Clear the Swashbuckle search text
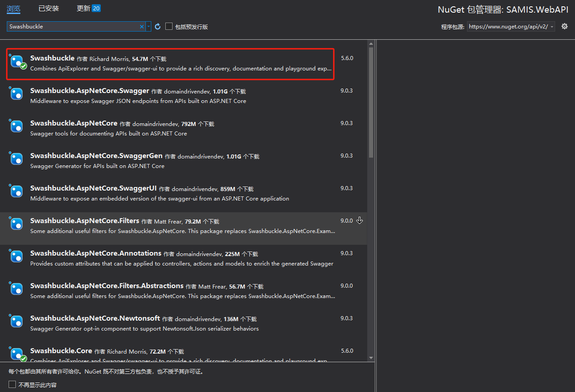 click(142, 27)
